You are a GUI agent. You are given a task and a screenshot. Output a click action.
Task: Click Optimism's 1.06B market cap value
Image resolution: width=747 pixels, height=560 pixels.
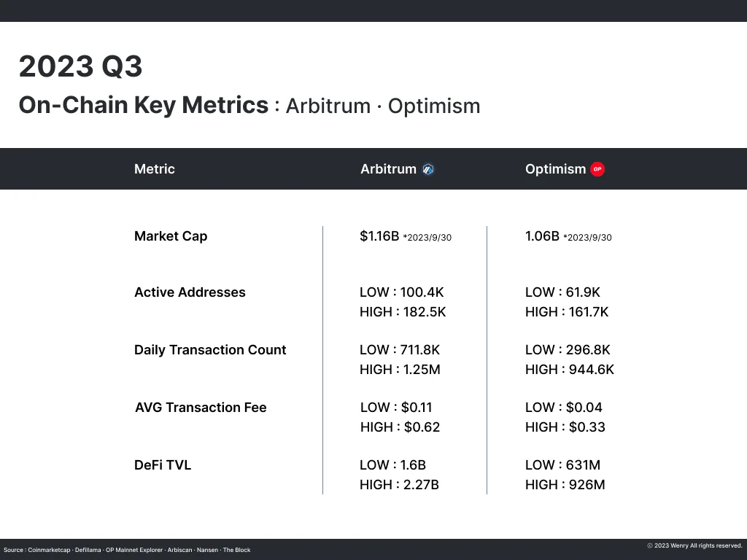tap(542, 236)
